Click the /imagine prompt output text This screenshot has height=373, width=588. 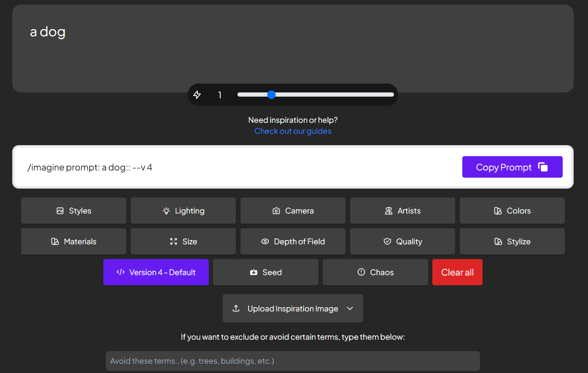point(90,168)
